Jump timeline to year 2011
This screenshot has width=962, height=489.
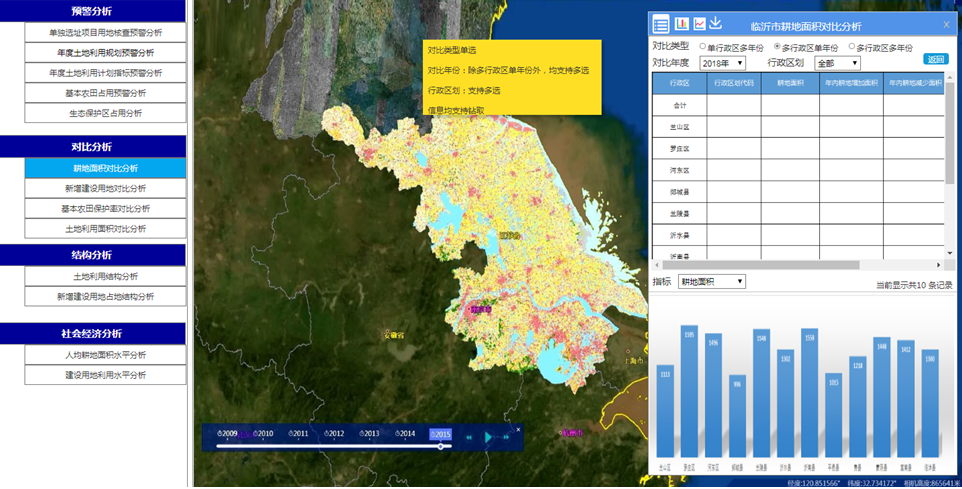pos(299,434)
